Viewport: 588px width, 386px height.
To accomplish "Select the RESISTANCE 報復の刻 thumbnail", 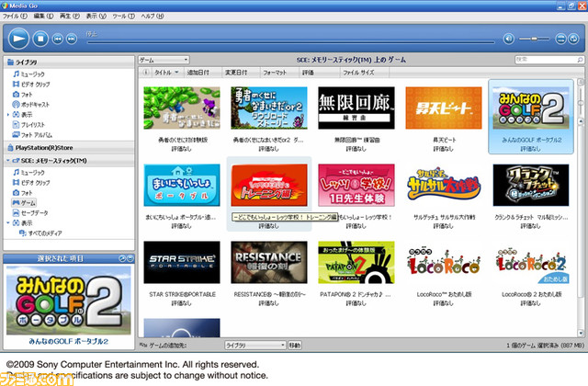I will pyautogui.click(x=269, y=263).
